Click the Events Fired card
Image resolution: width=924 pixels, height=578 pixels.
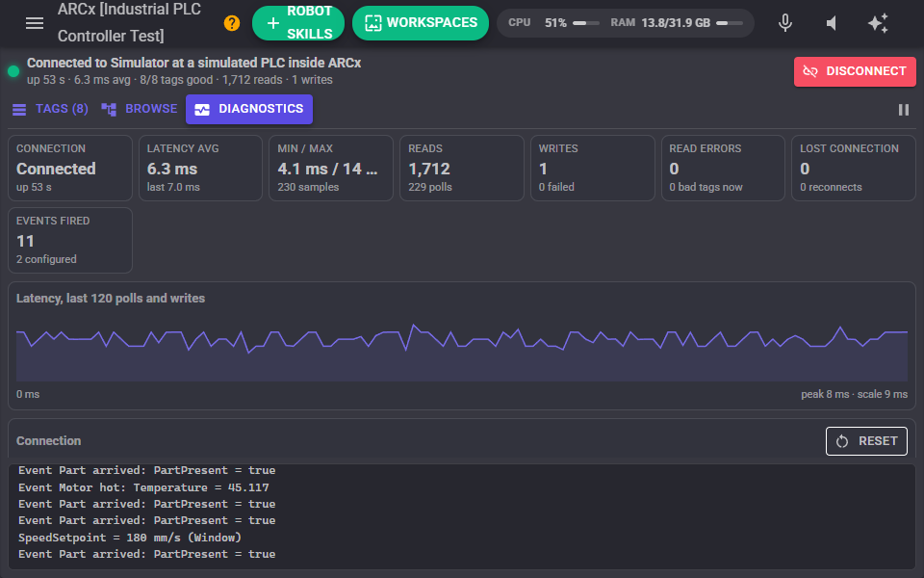tap(70, 240)
